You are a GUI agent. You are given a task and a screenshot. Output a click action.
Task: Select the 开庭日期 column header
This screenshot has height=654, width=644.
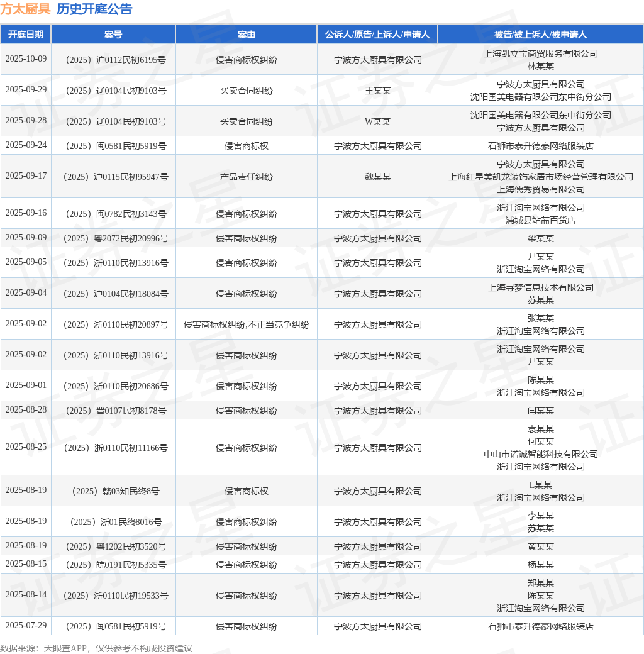coord(26,34)
